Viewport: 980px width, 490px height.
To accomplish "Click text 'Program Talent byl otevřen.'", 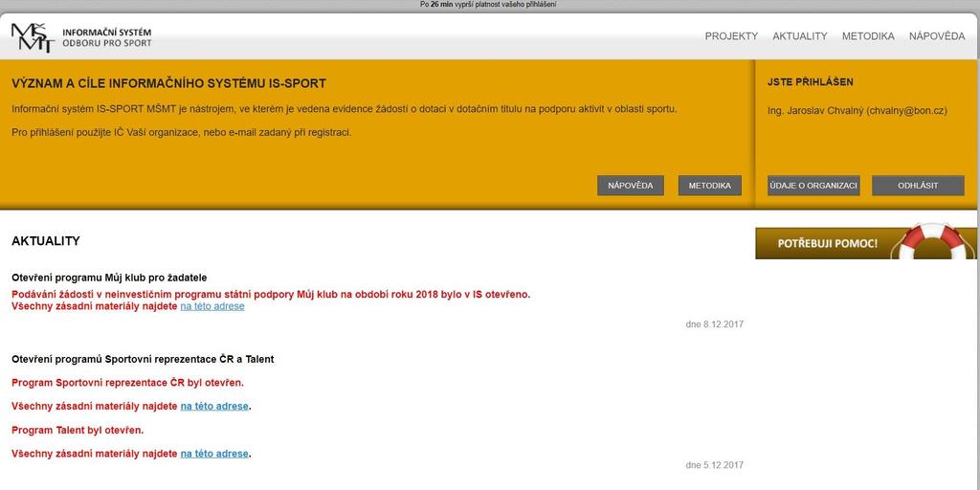I will (78, 430).
